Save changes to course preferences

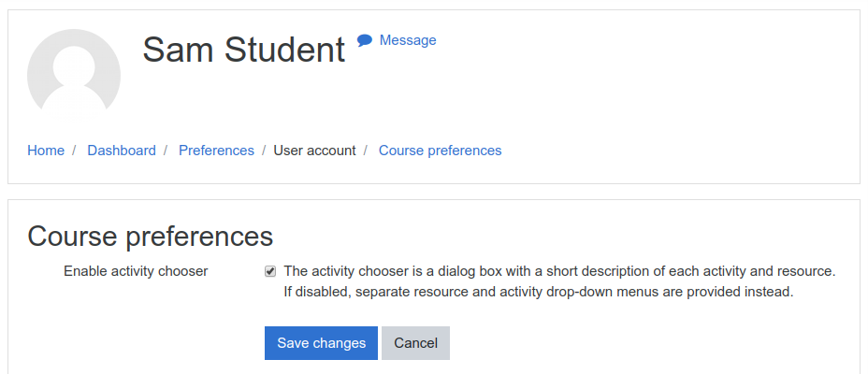[x=321, y=343]
